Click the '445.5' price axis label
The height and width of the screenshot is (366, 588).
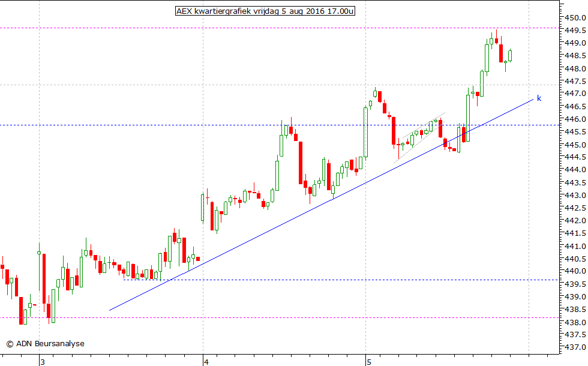(575, 132)
